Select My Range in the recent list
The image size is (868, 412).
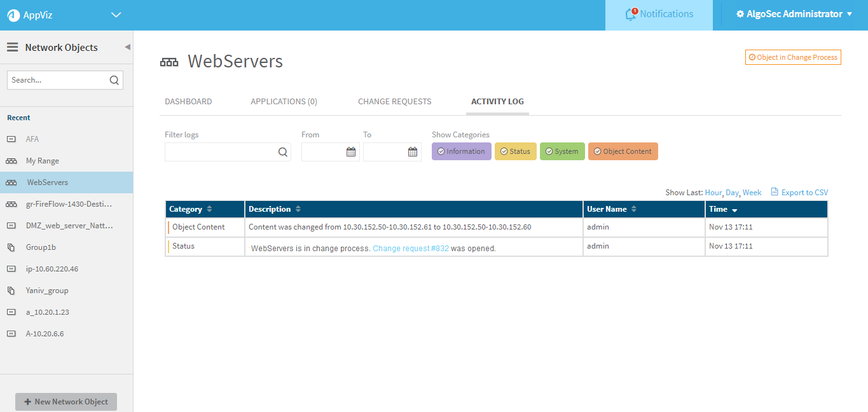point(43,161)
